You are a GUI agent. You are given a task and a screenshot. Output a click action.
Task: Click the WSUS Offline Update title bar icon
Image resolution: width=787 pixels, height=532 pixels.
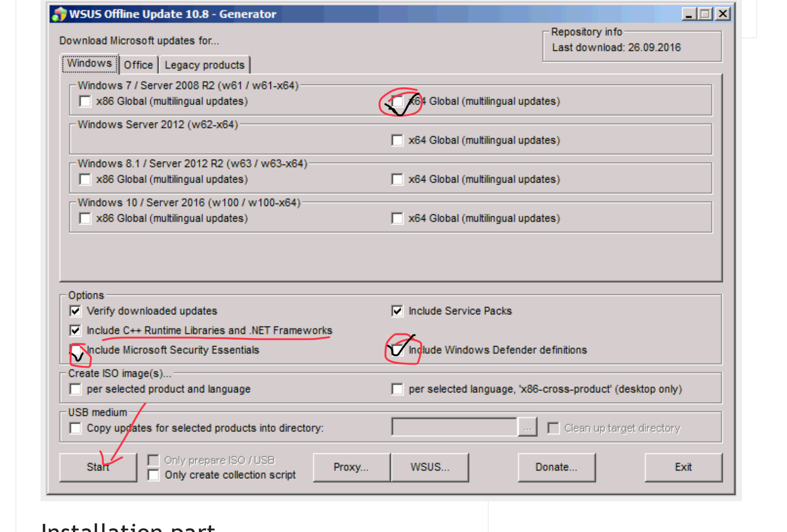click(59, 14)
